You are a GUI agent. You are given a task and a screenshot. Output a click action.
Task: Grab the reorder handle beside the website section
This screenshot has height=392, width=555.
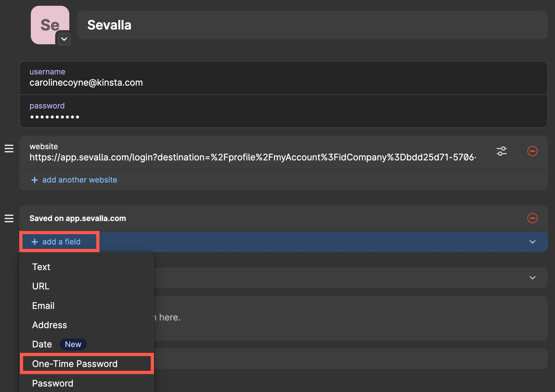[x=9, y=149]
